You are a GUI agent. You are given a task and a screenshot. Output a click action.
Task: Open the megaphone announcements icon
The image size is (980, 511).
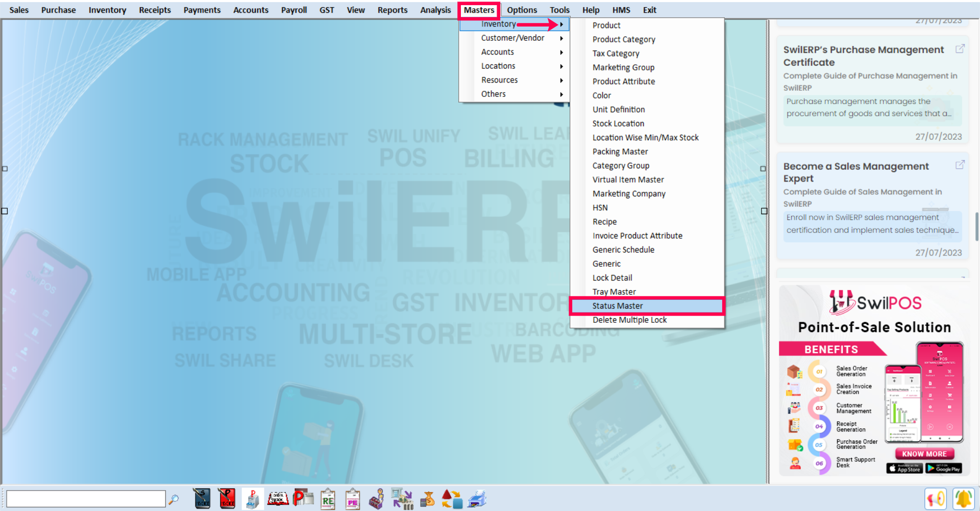click(x=936, y=499)
